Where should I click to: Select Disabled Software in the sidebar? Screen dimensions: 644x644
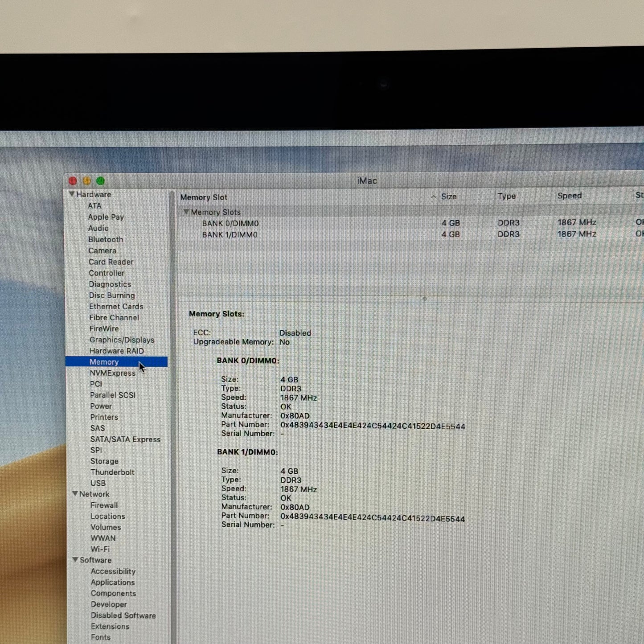coord(123,615)
